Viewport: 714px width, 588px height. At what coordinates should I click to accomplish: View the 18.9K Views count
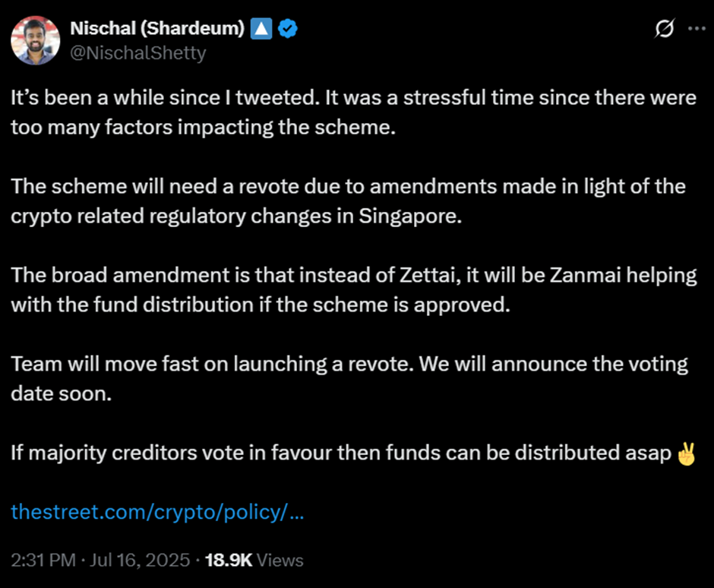pos(254,560)
